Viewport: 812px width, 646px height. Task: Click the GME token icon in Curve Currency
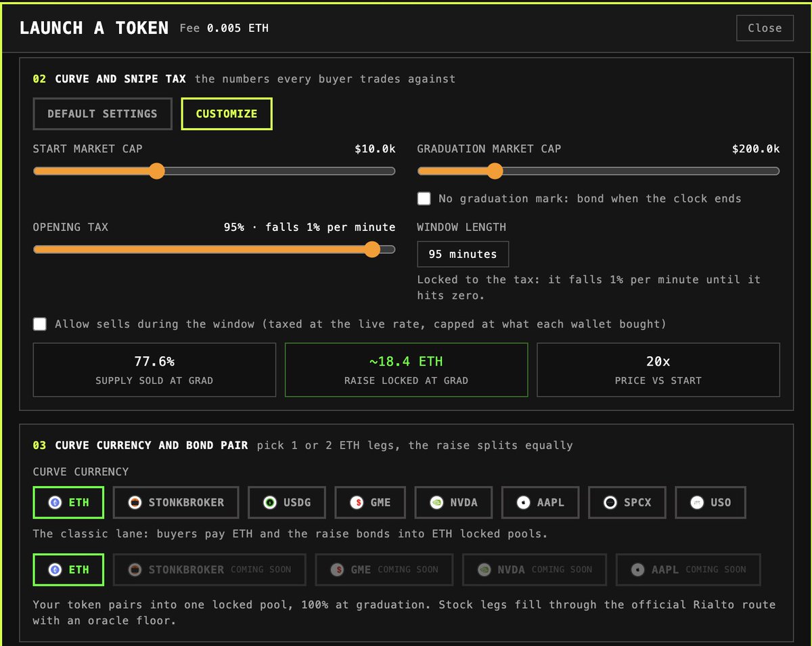(357, 502)
